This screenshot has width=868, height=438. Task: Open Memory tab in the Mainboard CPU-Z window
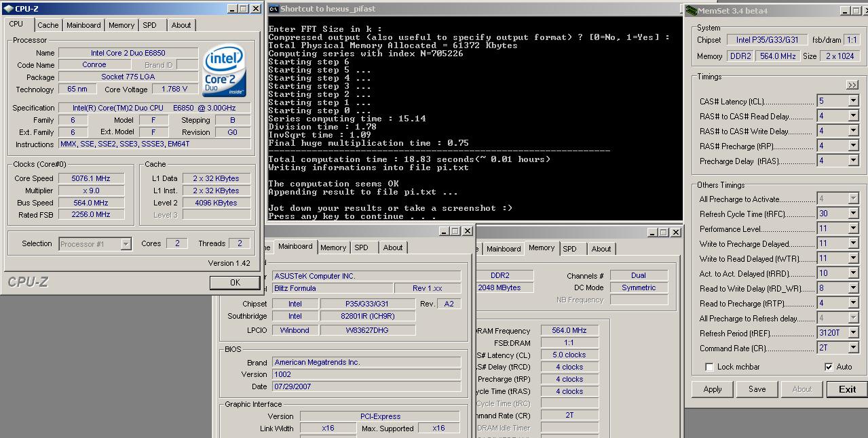tap(333, 247)
